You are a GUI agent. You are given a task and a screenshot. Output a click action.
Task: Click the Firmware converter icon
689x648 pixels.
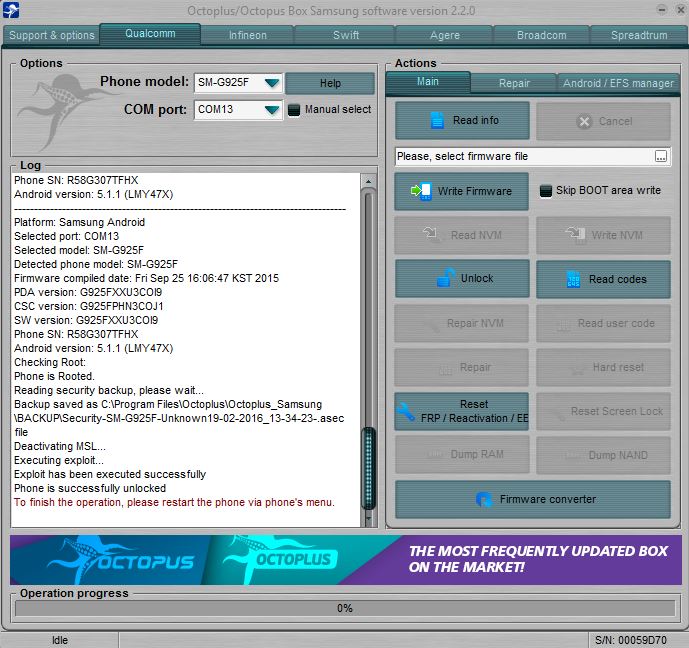point(484,500)
